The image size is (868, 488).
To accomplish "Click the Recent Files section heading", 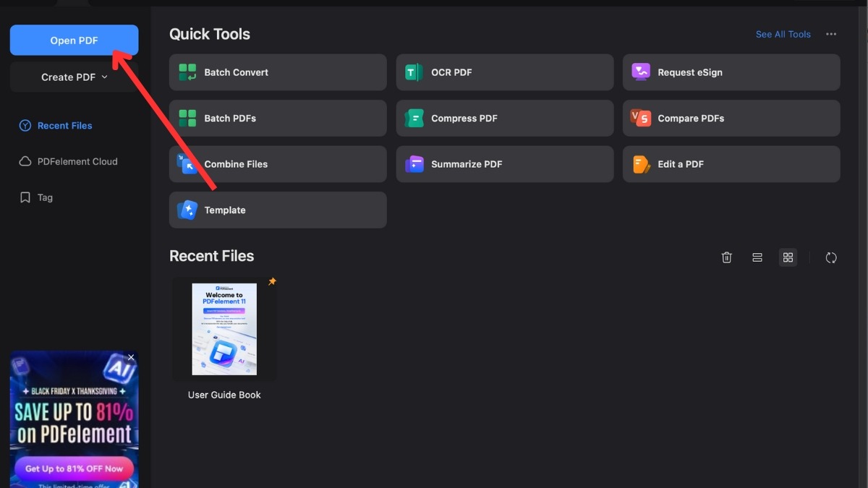I will [x=212, y=256].
